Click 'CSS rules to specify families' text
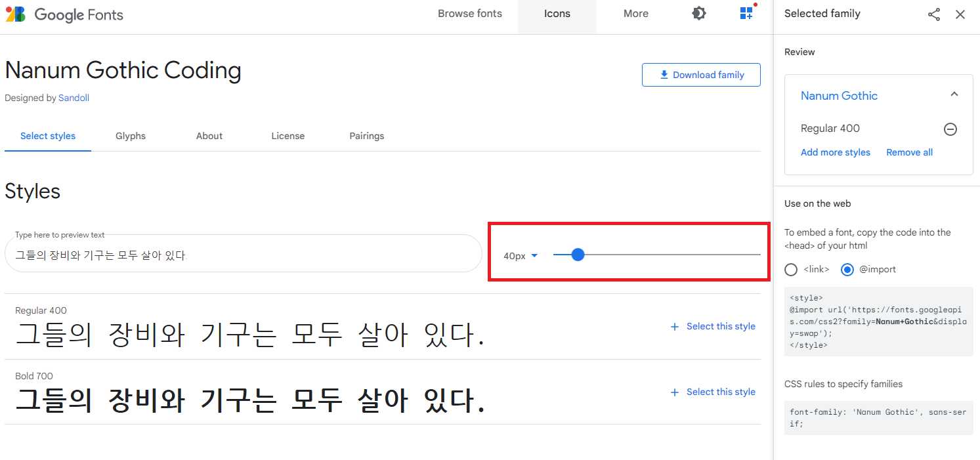 pyautogui.click(x=843, y=384)
